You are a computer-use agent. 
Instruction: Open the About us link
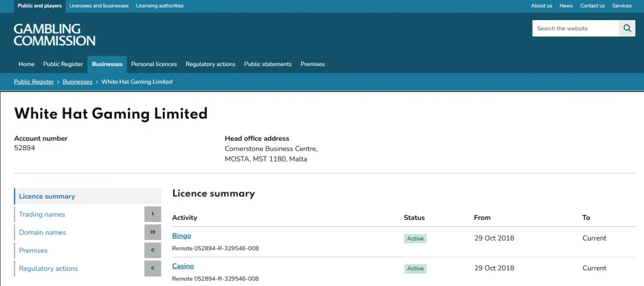point(541,6)
